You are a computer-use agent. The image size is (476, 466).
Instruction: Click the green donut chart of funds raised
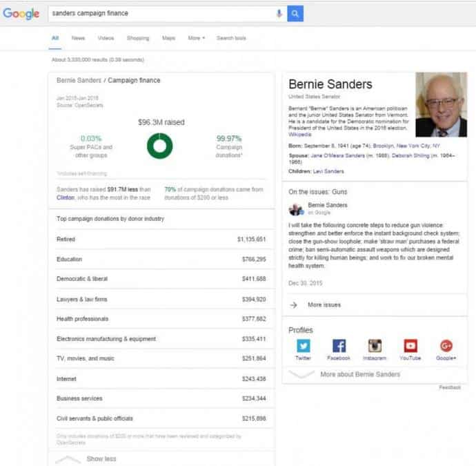[x=159, y=146]
